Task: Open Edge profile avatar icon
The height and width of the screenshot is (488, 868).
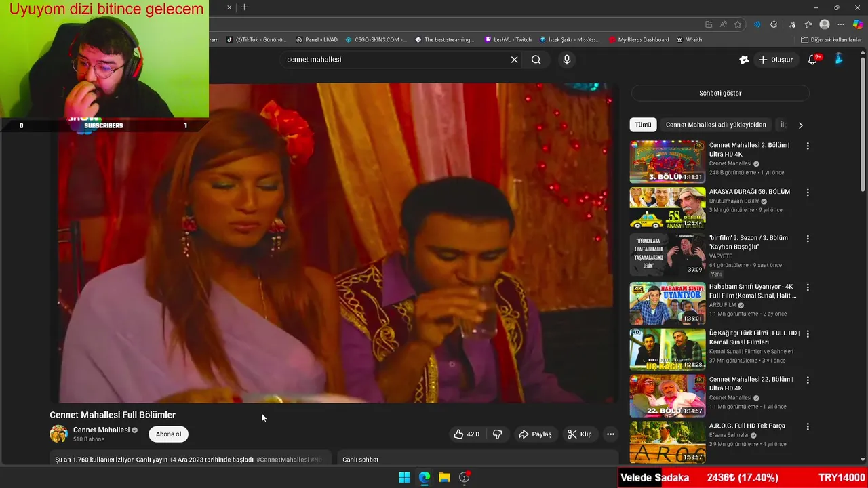Action: tap(825, 24)
